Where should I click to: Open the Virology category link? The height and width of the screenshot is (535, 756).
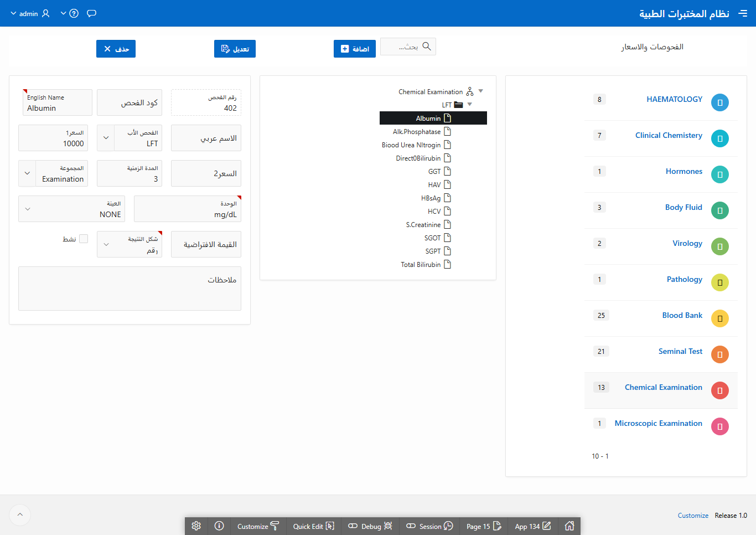pos(687,243)
